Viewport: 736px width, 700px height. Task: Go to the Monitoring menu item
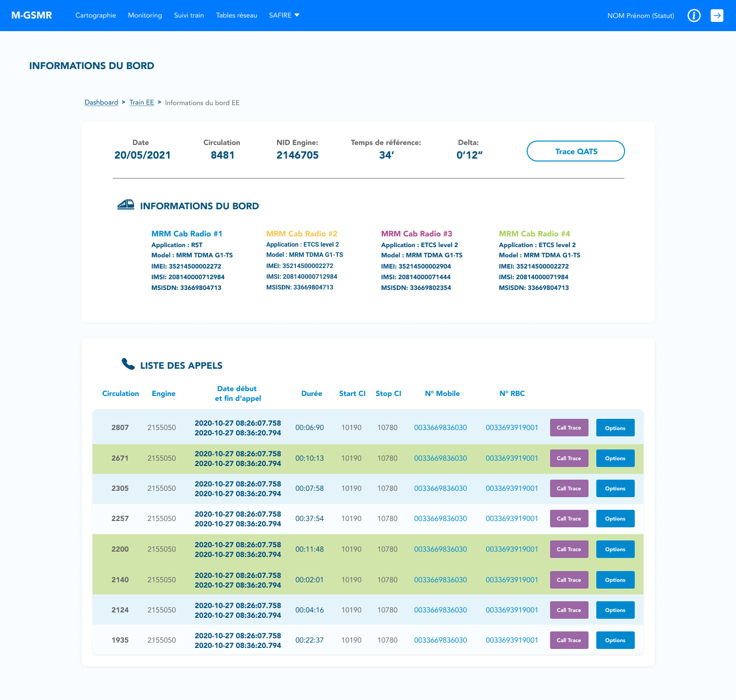pyautogui.click(x=145, y=15)
